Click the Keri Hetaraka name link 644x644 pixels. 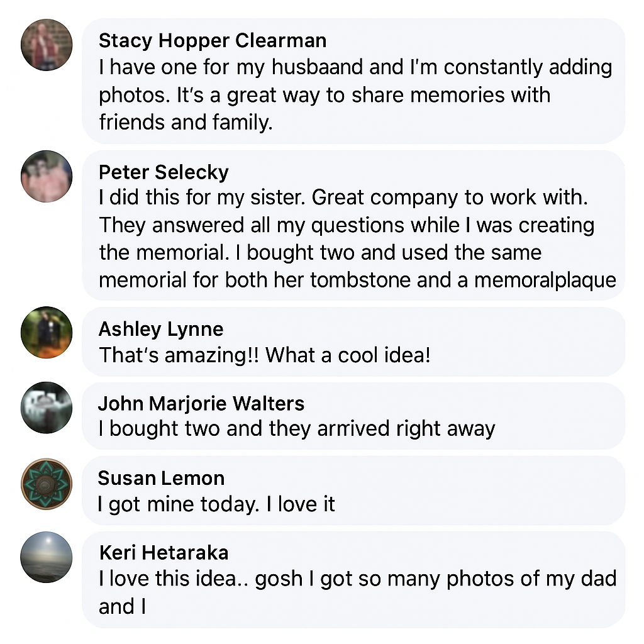click(x=164, y=553)
